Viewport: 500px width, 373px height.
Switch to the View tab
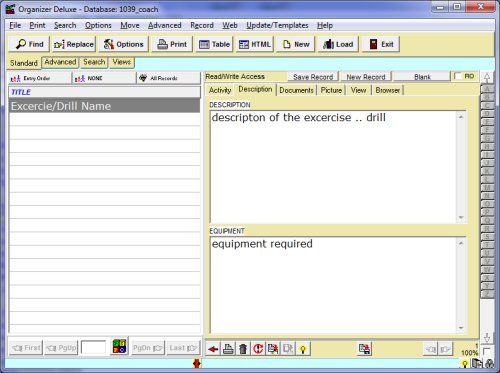point(358,90)
